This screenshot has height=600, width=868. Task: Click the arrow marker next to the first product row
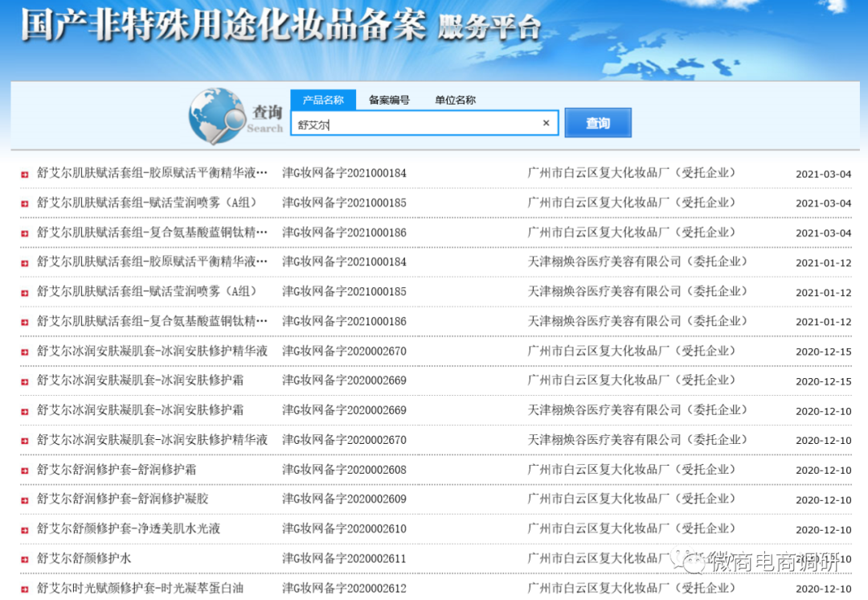pos(25,173)
